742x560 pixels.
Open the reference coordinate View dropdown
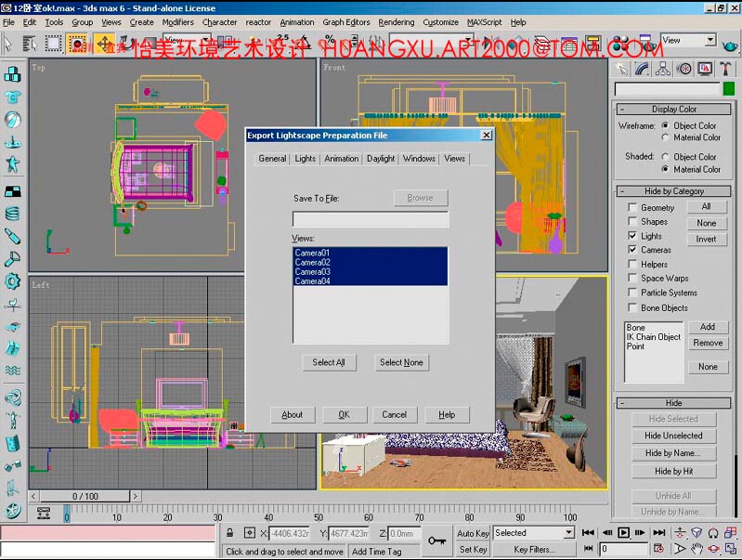[x=187, y=40]
